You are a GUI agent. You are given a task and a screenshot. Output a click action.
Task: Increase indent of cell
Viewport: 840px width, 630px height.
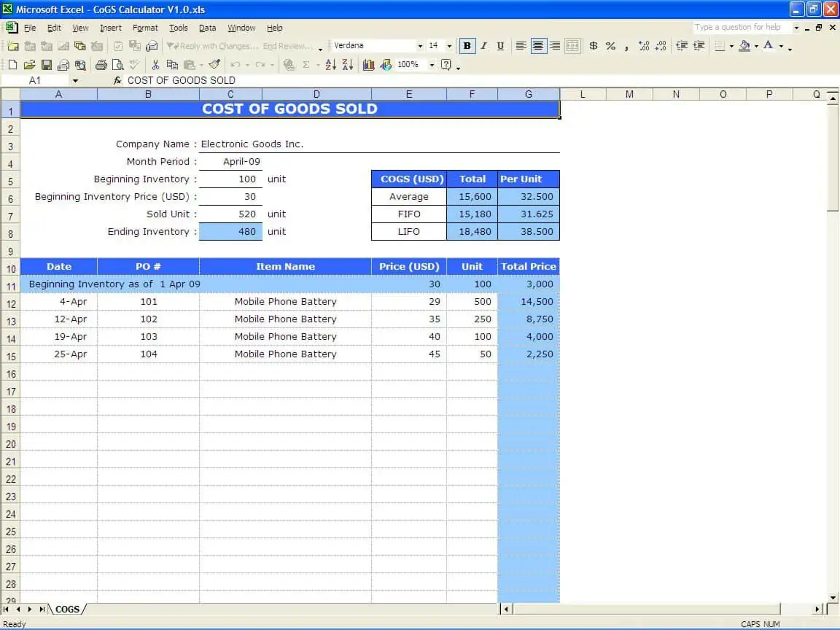tap(699, 46)
